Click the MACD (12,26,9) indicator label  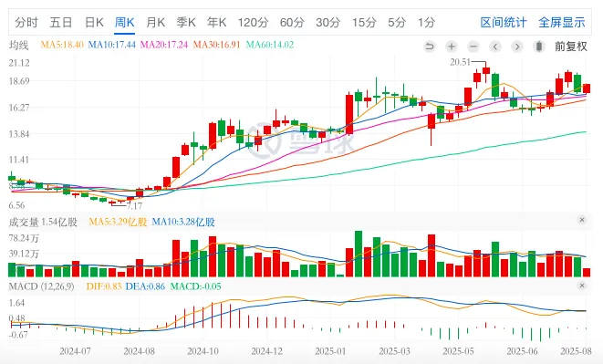point(41,286)
